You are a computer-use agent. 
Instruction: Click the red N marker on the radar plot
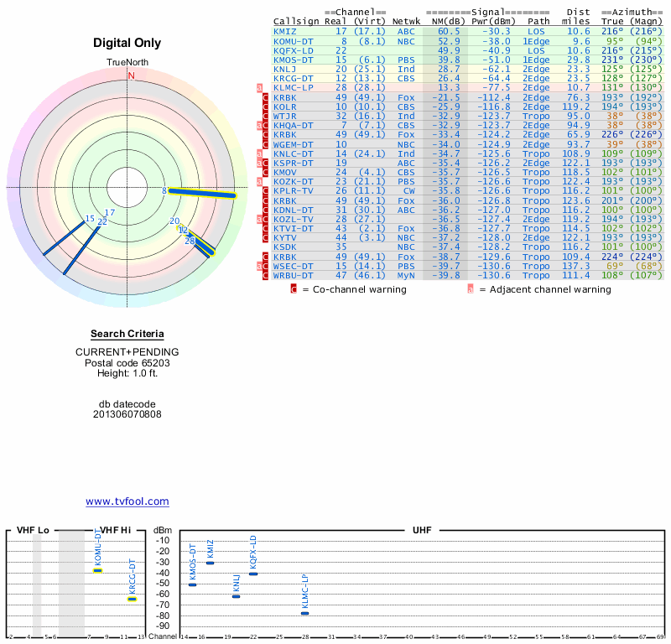tap(131, 75)
